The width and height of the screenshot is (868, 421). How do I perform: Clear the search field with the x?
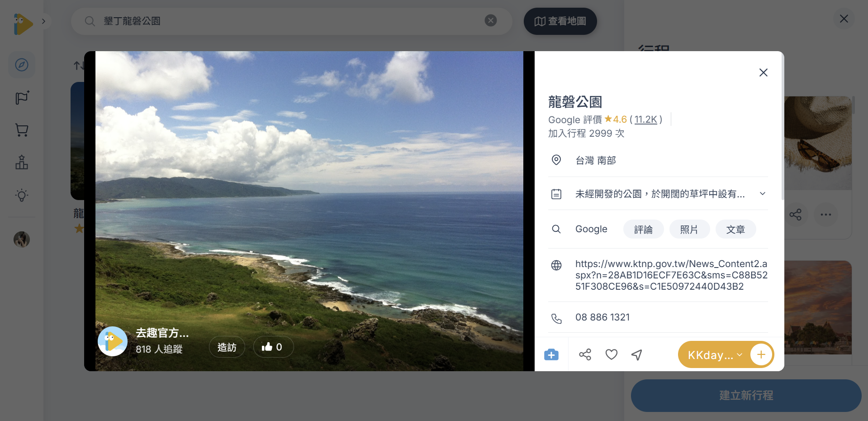[491, 20]
